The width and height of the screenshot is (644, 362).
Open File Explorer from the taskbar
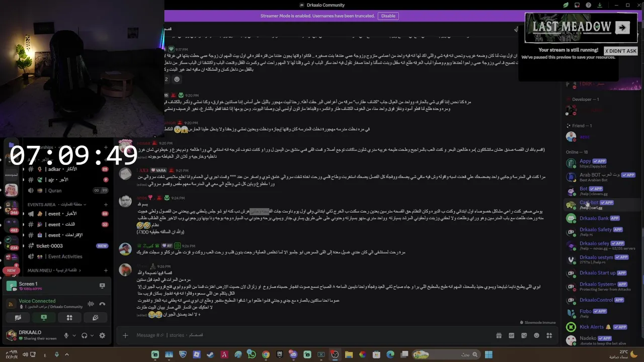click(349, 355)
